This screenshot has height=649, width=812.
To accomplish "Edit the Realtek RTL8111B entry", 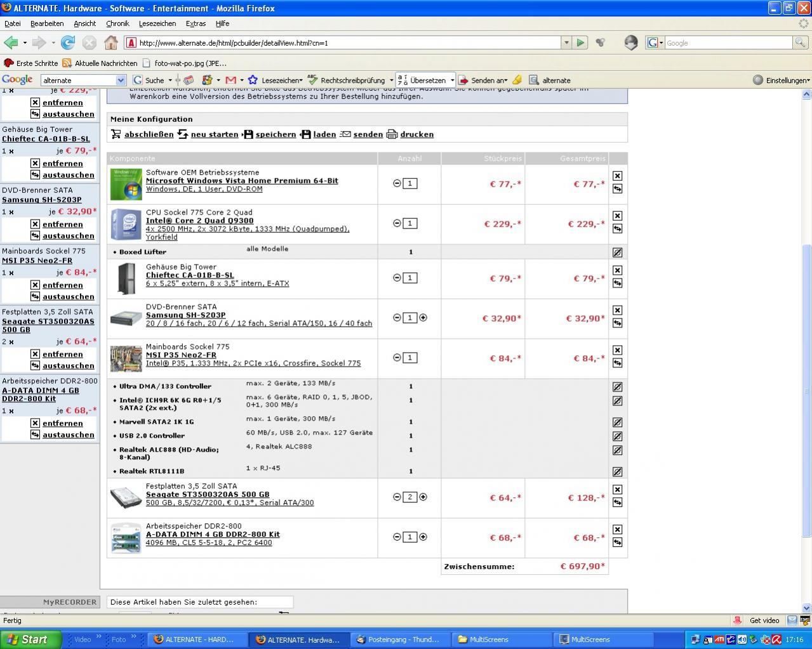I will tap(617, 471).
